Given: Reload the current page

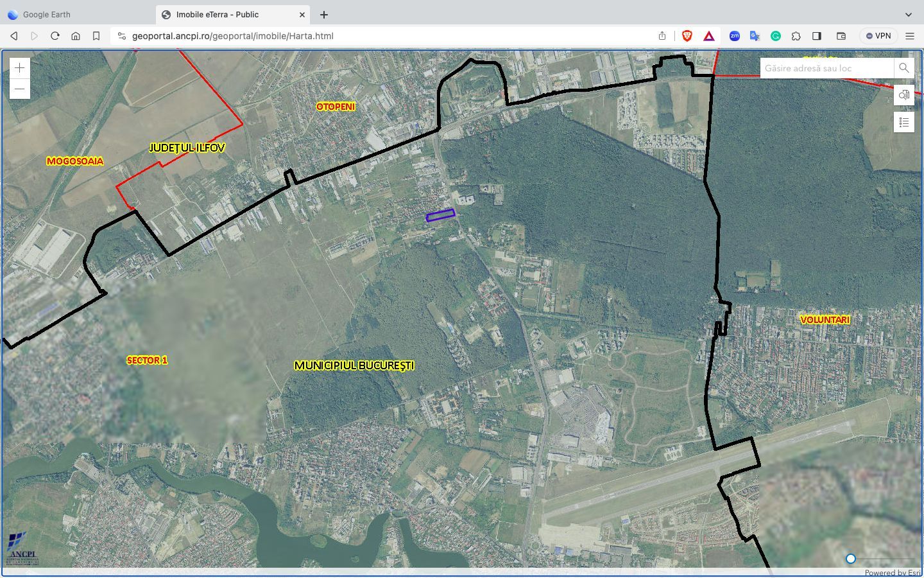Looking at the screenshot, I should click(55, 36).
